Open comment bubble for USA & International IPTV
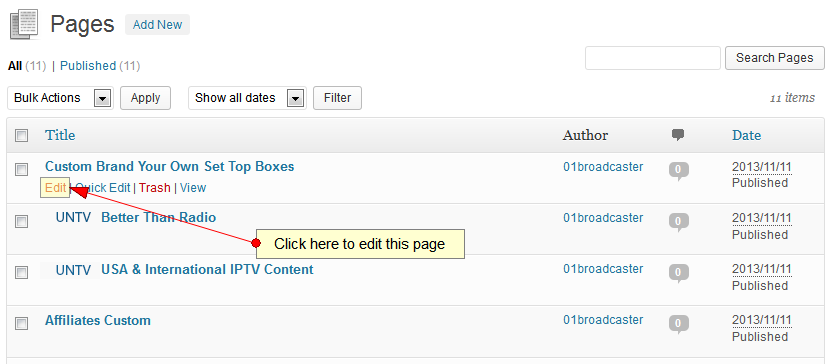This screenshot has width=831, height=364. 679,273
